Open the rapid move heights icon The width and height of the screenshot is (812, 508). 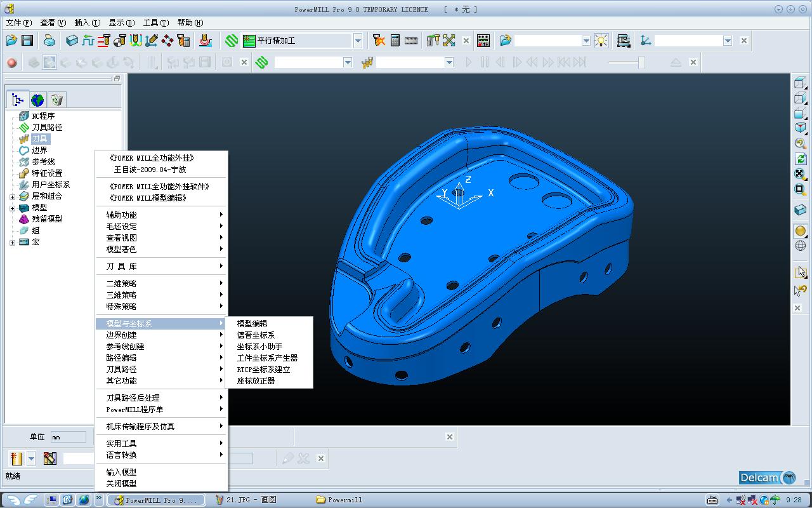click(x=104, y=41)
